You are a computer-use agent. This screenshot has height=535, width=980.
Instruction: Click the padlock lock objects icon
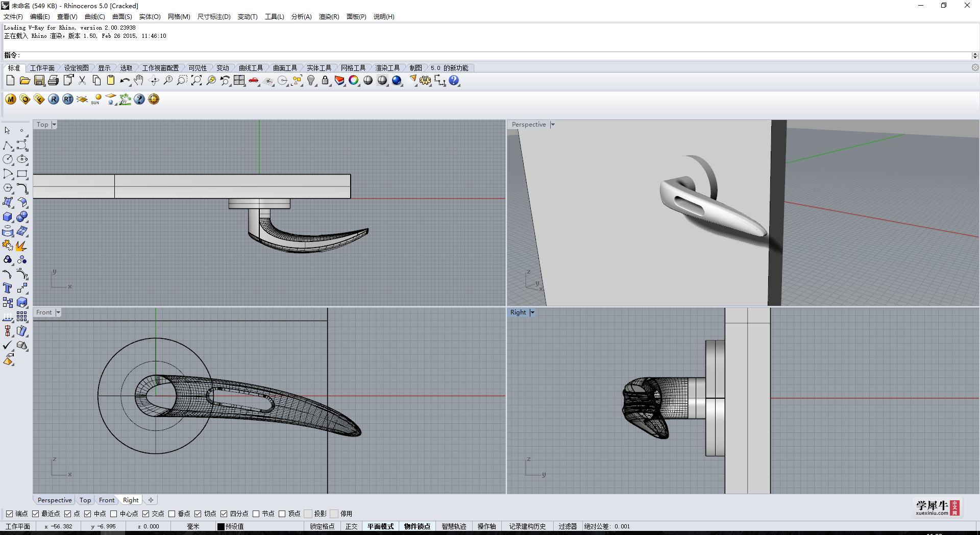pos(325,80)
